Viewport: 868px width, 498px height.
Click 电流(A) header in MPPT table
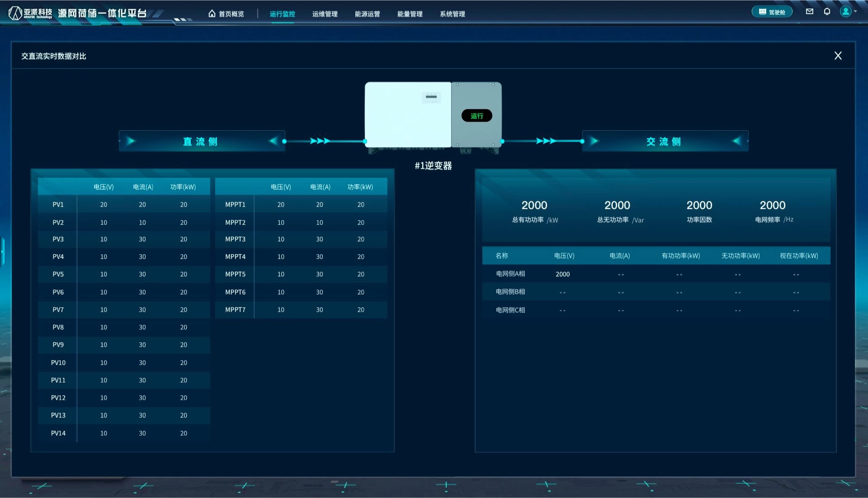[320, 187]
